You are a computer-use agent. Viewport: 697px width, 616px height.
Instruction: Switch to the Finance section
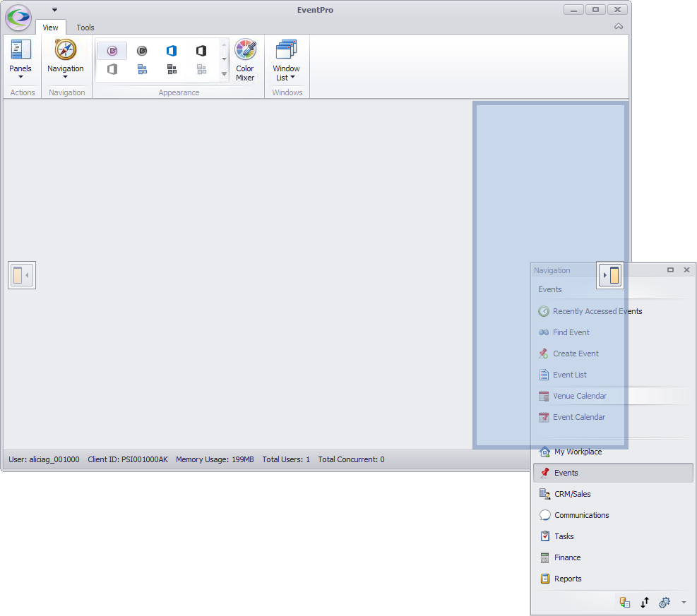[x=613, y=557]
